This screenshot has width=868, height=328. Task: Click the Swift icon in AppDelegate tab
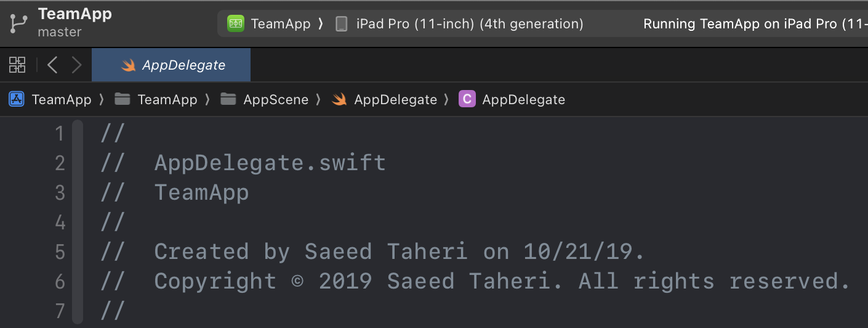tap(128, 65)
